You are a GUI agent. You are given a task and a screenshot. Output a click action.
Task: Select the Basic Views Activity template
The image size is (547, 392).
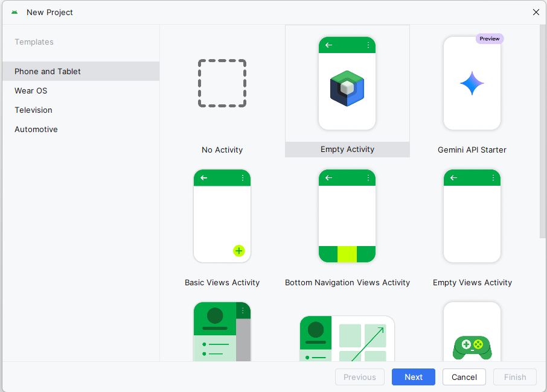(x=222, y=216)
